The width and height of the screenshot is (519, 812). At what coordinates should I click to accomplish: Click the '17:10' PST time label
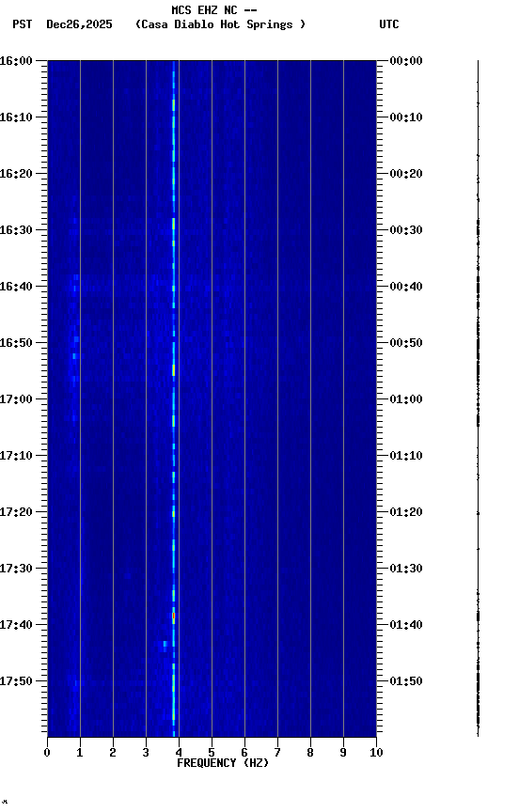tap(16, 456)
